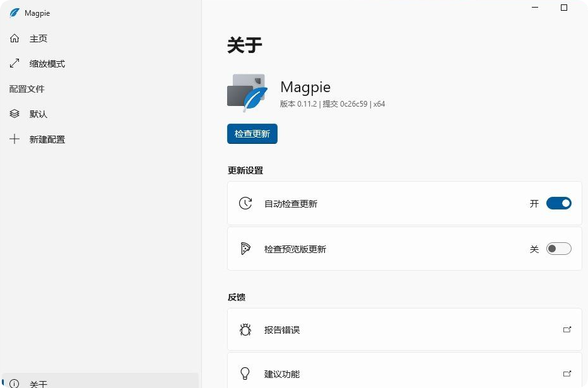Screen dimensions: 588x388
Task: Select 关于 in the sidebar
Action: coord(100,381)
